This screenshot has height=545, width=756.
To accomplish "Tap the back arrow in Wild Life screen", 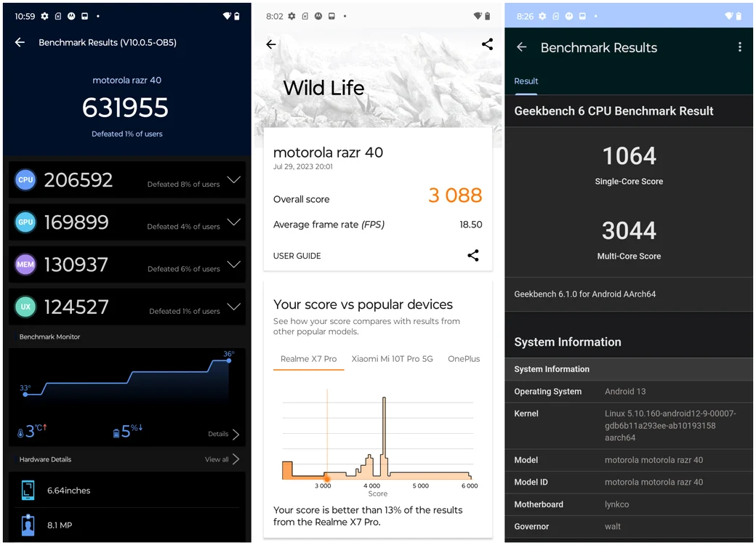I will tap(271, 44).
